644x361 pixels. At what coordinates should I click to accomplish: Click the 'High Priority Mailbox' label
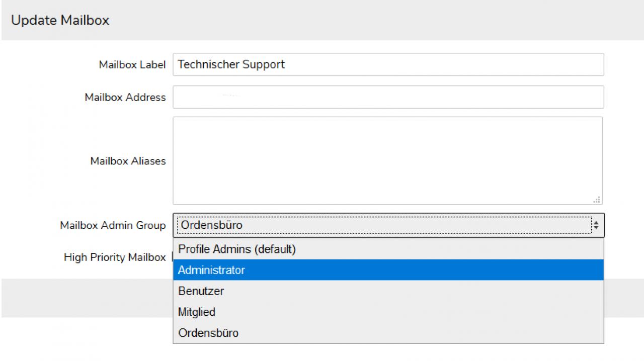coord(115,257)
